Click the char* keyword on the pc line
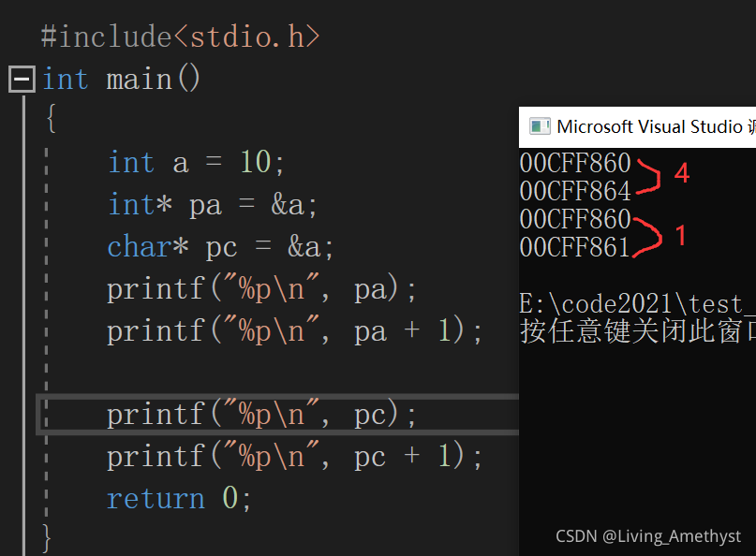Screen dimensions: 756x556 point(148,247)
